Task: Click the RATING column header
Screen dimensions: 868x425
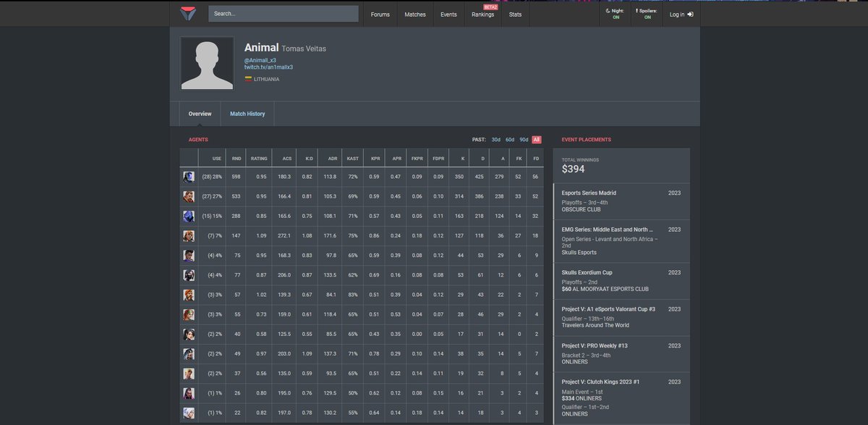Action: [x=259, y=158]
